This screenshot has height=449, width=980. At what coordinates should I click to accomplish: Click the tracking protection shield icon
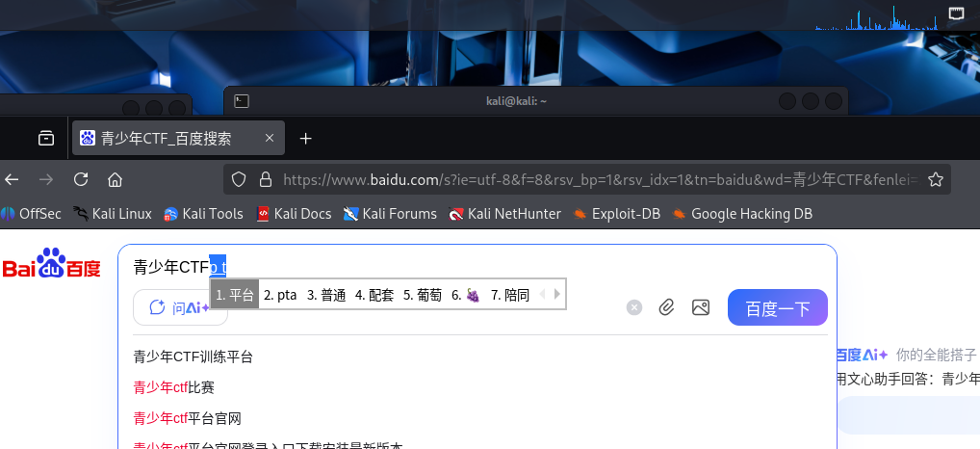point(240,179)
